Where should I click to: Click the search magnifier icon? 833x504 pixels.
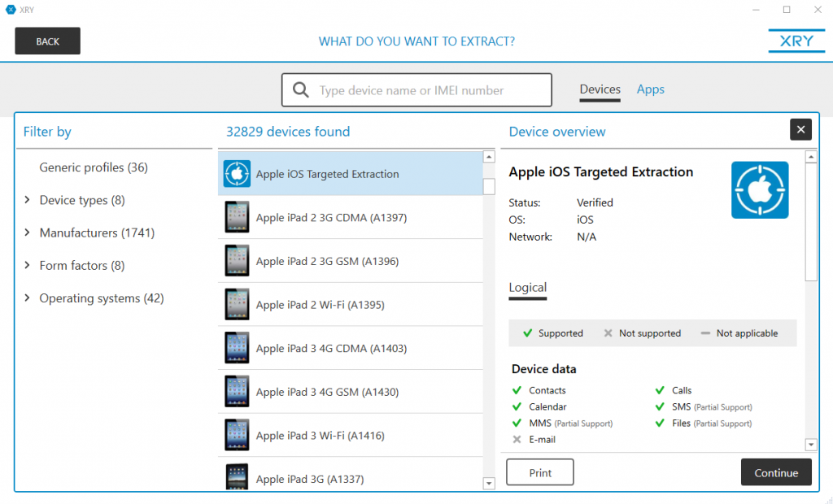pyautogui.click(x=301, y=89)
